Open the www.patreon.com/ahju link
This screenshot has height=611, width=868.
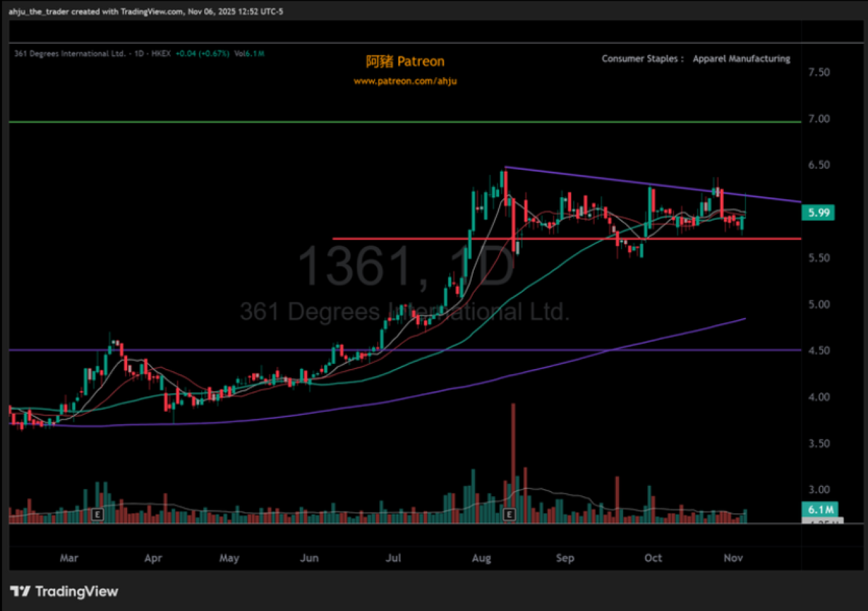click(x=405, y=81)
